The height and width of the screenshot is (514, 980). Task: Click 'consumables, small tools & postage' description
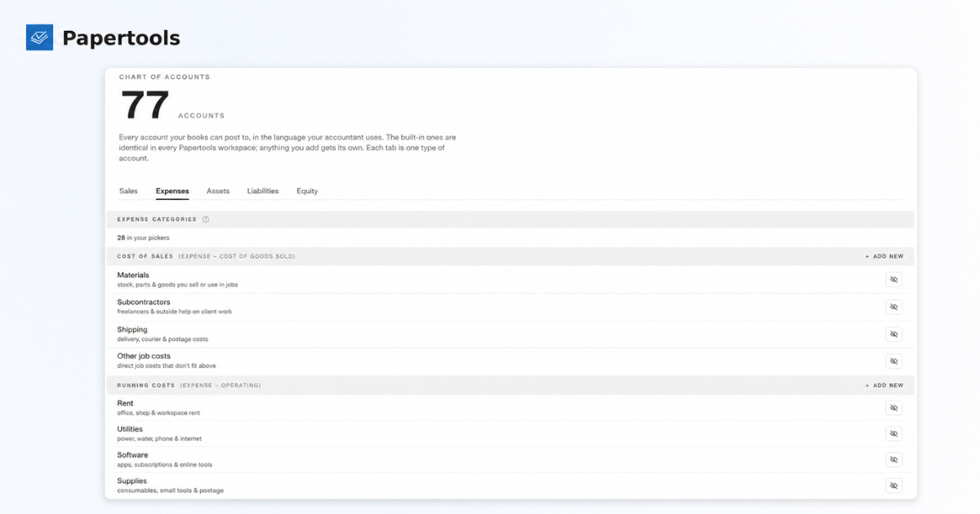tap(171, 490)
